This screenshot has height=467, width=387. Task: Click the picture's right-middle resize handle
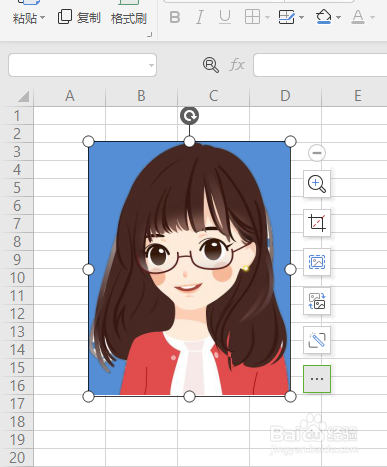coord(290,269)
